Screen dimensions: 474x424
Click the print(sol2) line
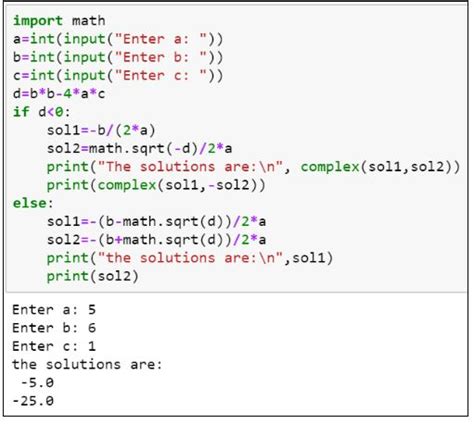point(93,276)
